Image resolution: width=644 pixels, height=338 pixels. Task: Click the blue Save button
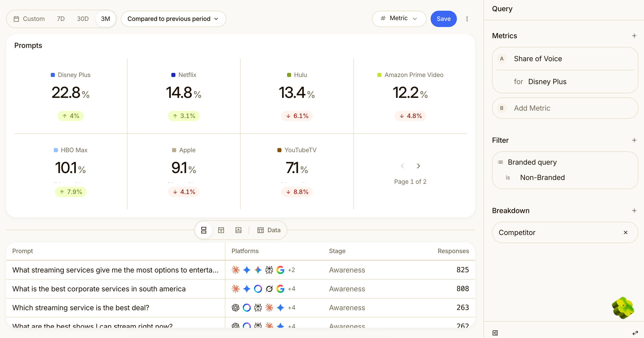tap(444, 19)
